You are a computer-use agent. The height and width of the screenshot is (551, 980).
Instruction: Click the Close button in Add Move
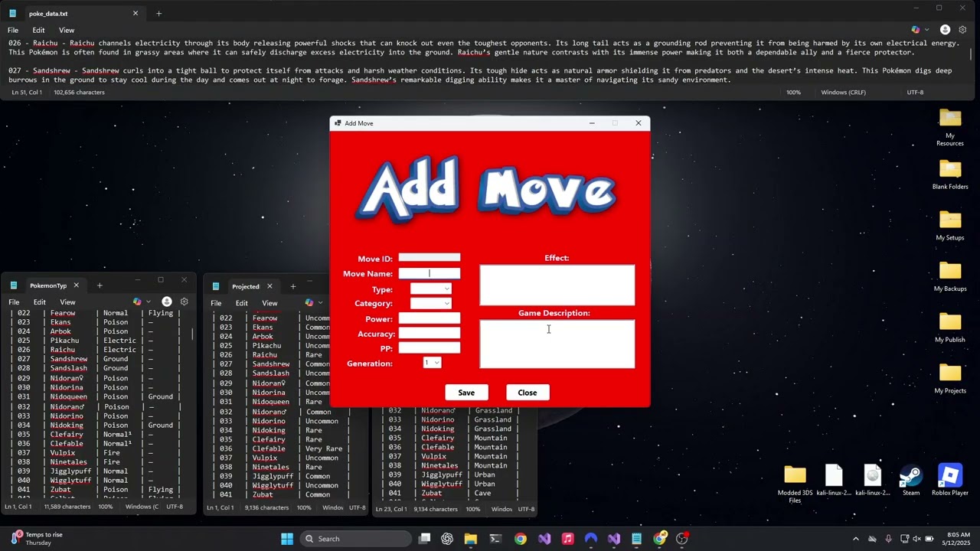(528, 393)
